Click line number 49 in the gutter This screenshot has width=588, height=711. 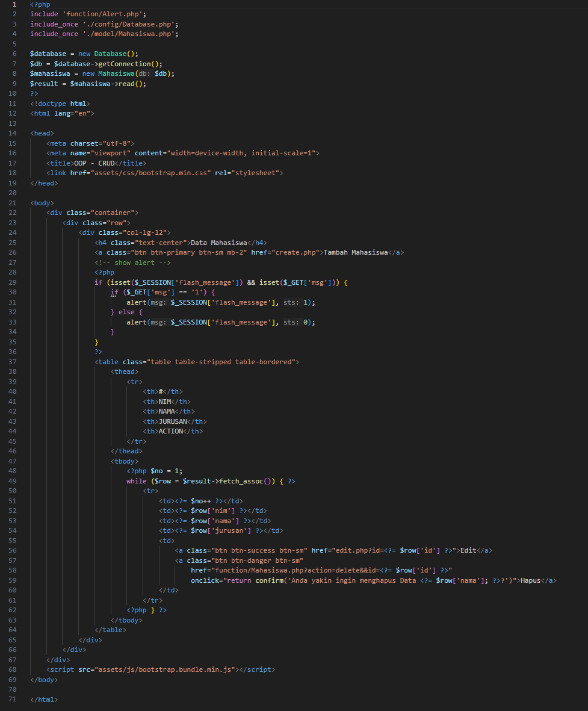tap(13, 481)
